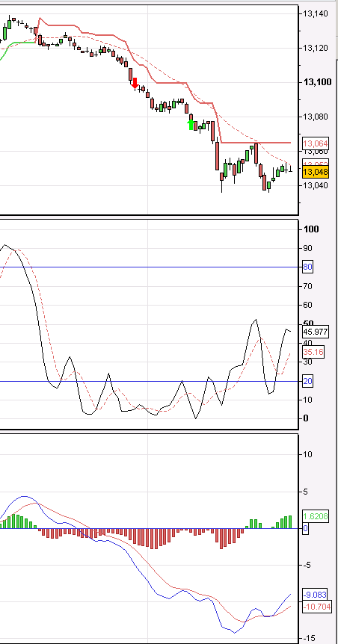
Task: Click the 70 label on the stochastic axis
Action: 308,286
